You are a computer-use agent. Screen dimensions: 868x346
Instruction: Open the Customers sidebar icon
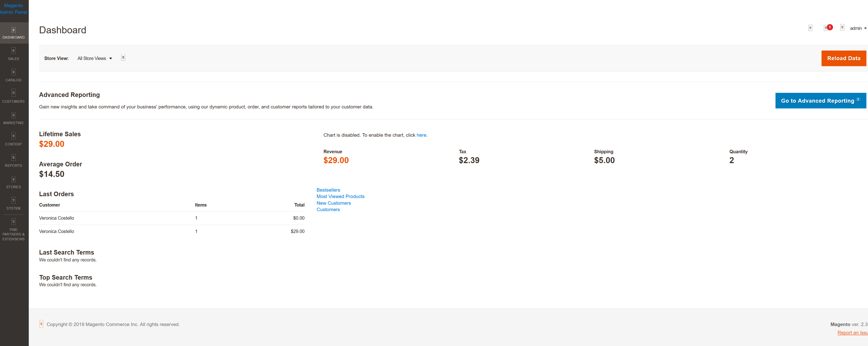13,96
